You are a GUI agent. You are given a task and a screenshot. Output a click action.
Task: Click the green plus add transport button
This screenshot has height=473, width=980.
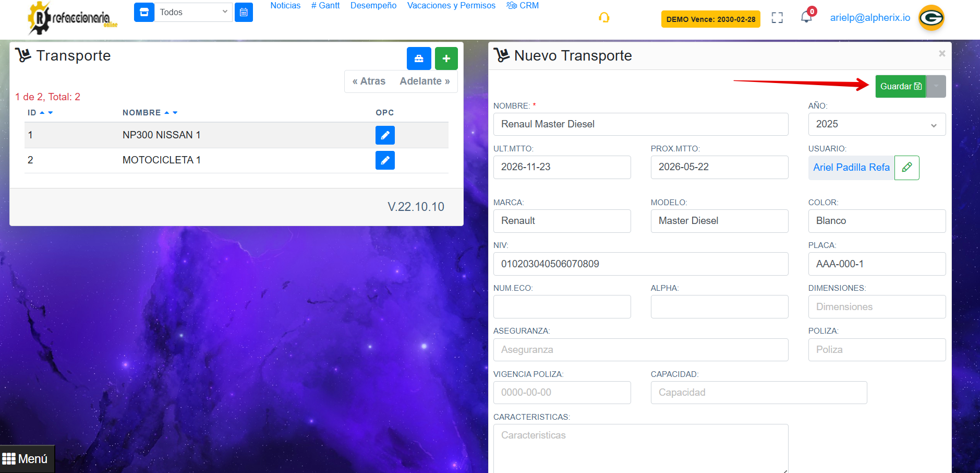[446, 58]
